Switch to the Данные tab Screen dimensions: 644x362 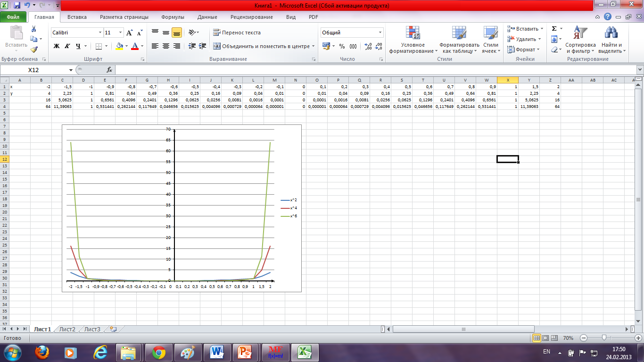click(207, 17)
